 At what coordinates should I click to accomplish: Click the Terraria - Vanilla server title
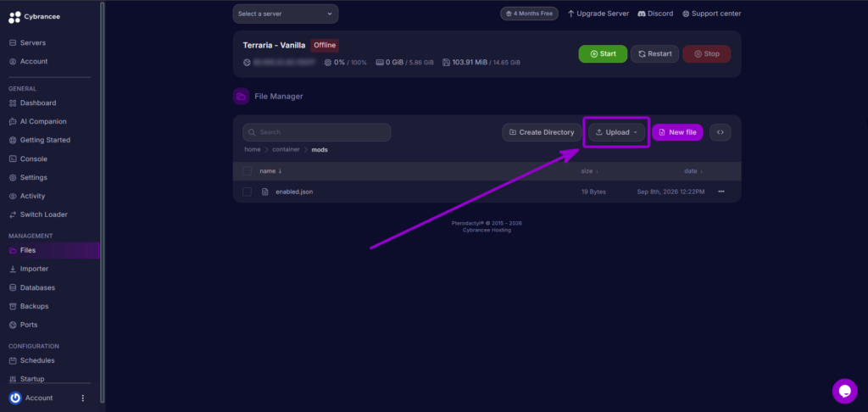pyautogui.click(x=274, y=46)
